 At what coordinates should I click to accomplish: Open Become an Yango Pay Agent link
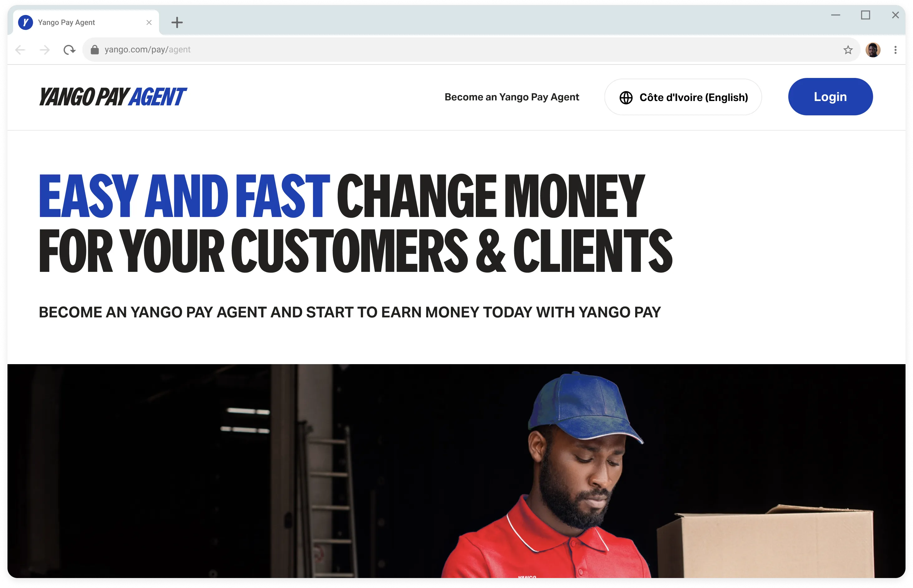point(512,97)
